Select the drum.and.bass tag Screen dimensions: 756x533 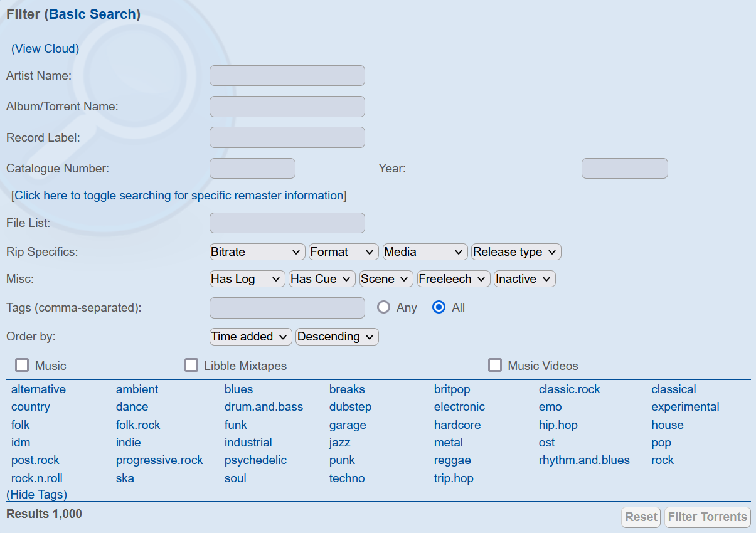(264, 407)
